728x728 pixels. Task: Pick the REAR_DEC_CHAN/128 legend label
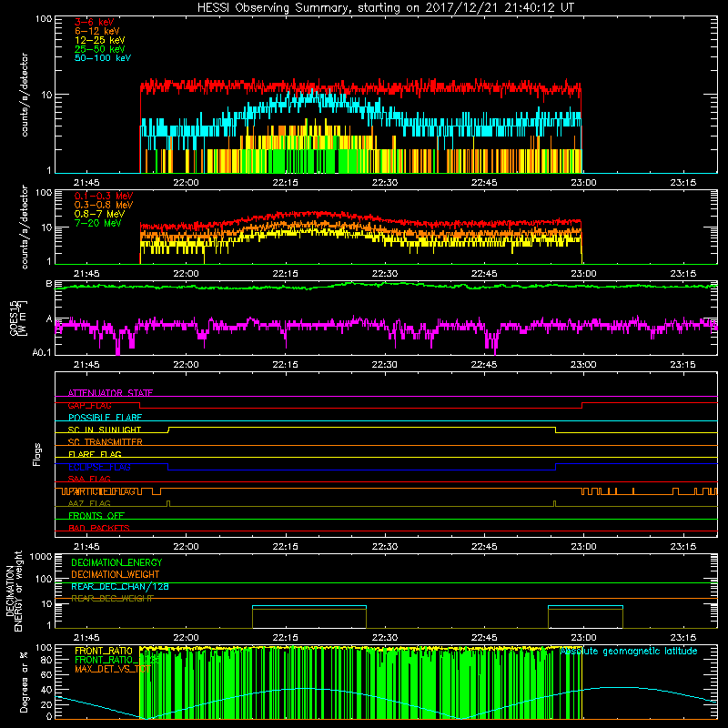pos(120,587)
